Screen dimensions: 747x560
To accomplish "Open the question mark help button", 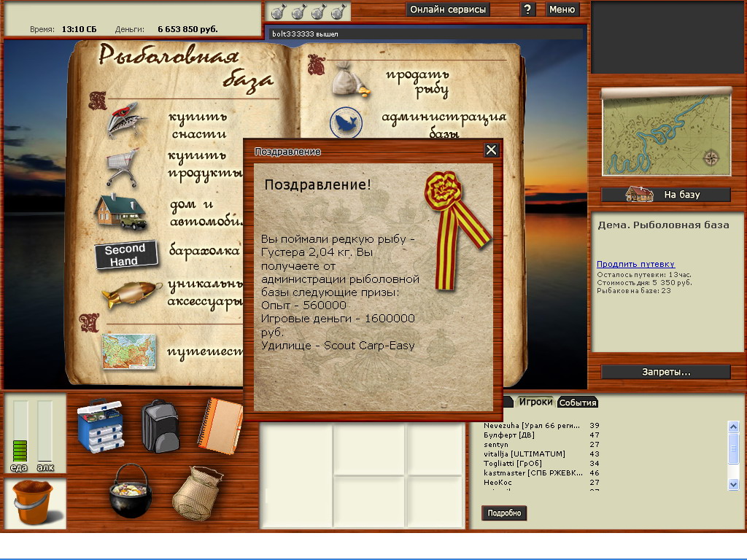I will 527,9.
